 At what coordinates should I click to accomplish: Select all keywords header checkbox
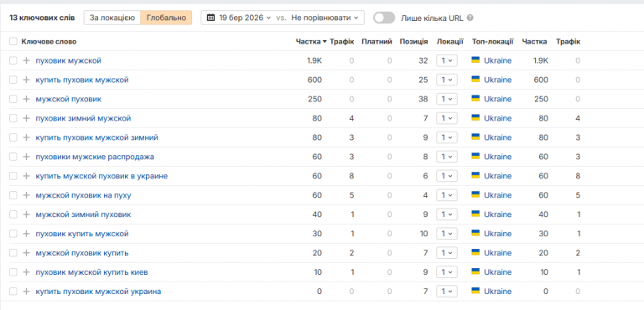pyautogui.click(x=13, y=41)
